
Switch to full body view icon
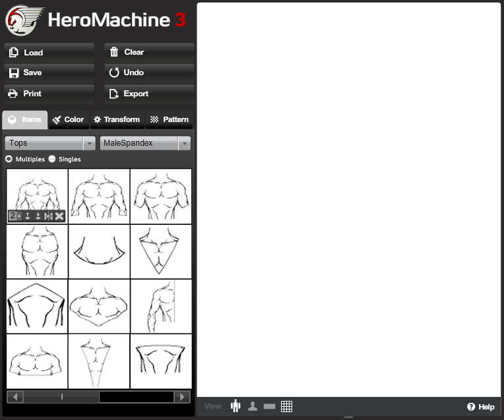pos(236,406)
